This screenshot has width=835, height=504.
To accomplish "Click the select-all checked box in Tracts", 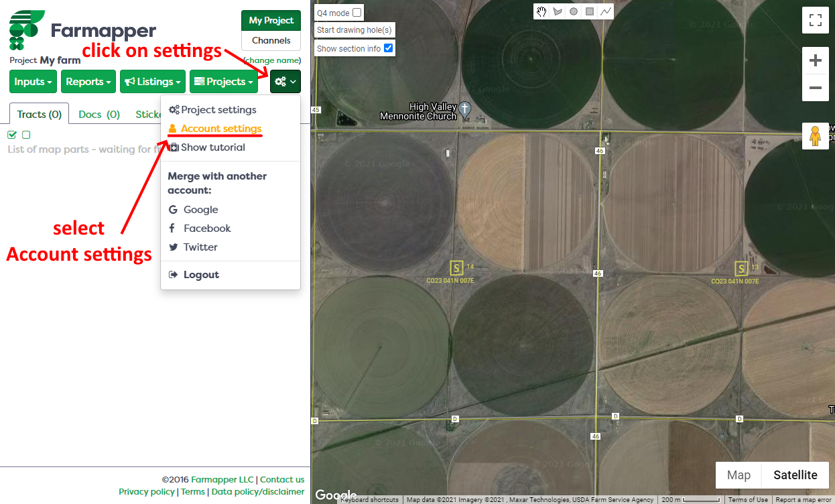I will pyautogui.click(x=12, y=135).
